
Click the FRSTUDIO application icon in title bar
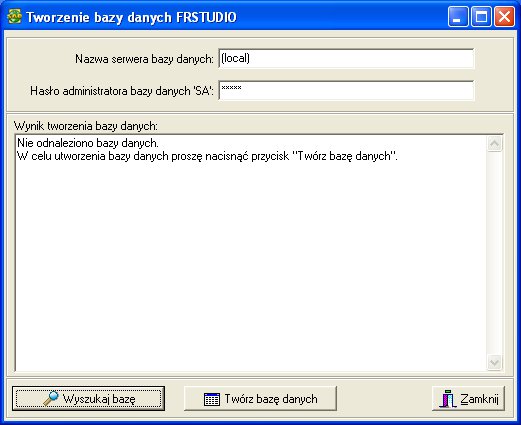(x=14, y=16)
